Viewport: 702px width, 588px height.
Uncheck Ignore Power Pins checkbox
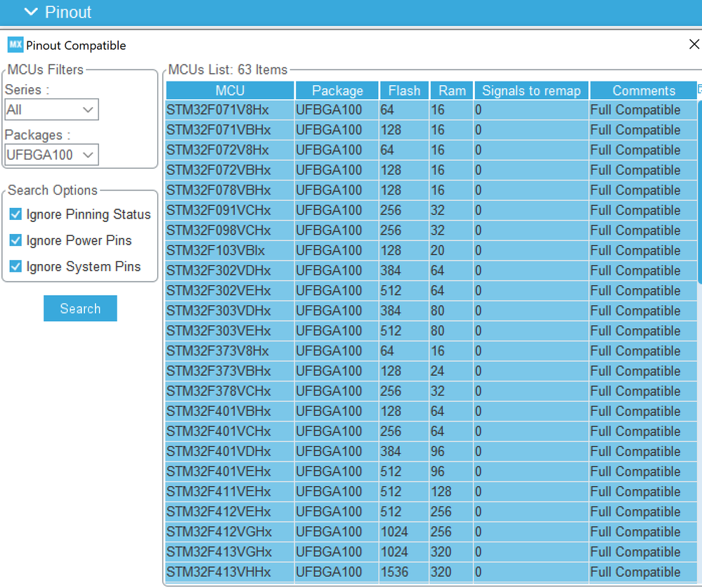point(15,240)
